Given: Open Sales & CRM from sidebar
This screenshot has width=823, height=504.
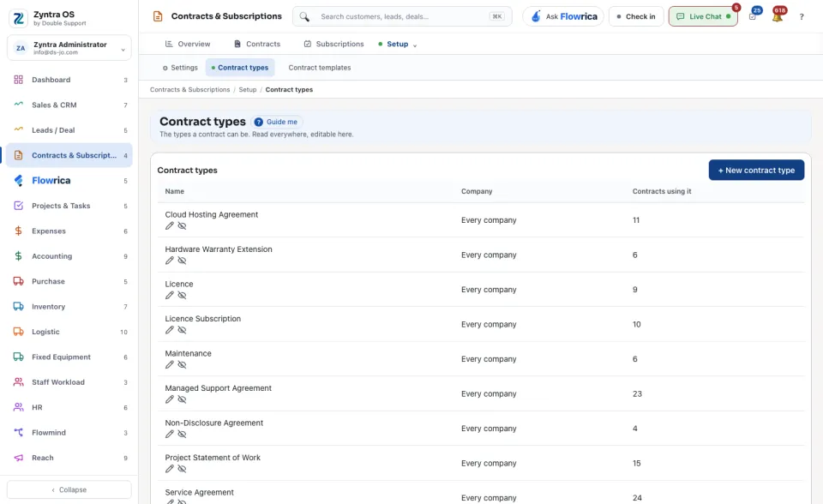Looking at the screenshot, I should point(69,105).
